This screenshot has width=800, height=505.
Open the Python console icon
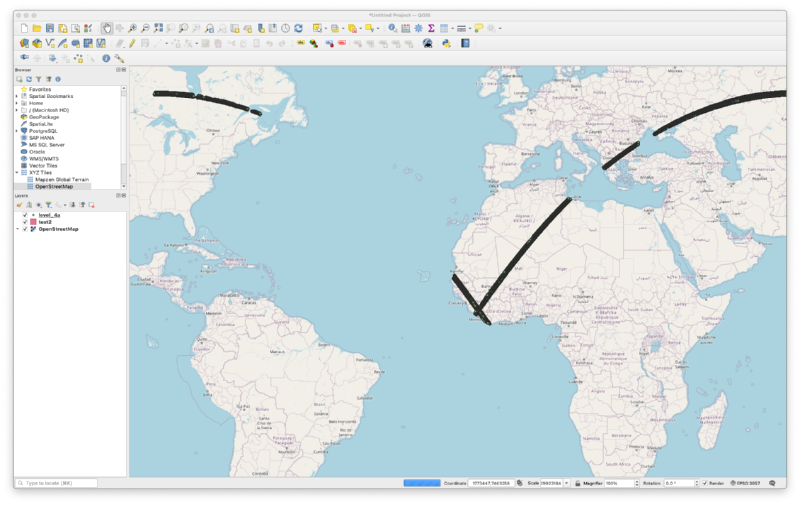[x=446, y=43]
